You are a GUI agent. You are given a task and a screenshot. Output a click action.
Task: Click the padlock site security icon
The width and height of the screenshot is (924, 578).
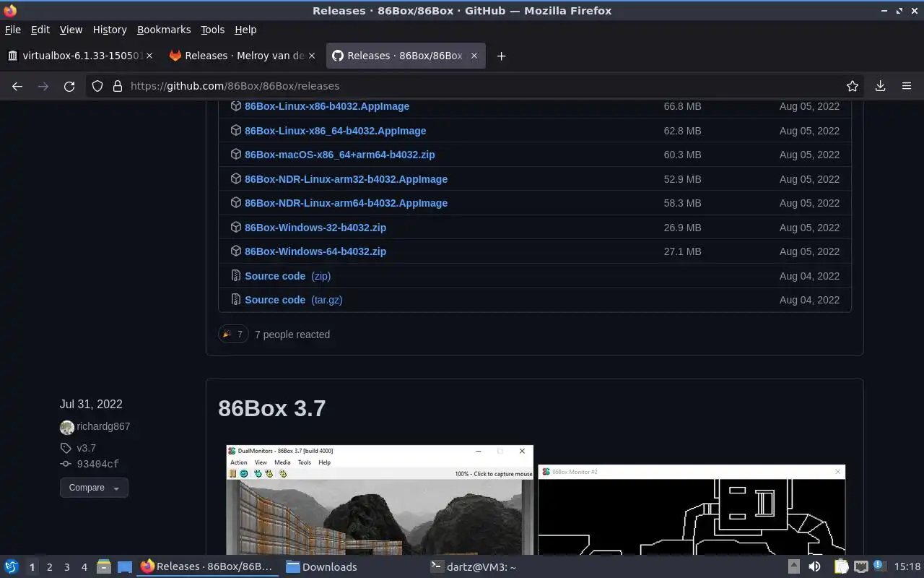118,86
